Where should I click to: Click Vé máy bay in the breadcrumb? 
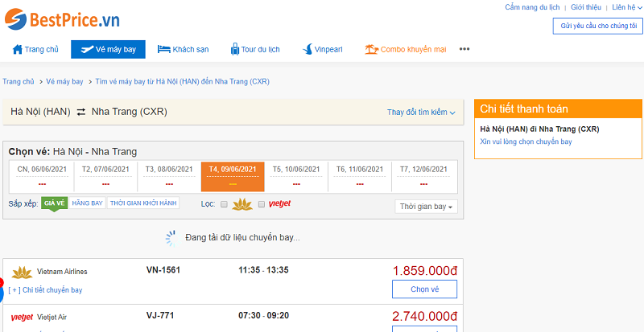tap(64, 82)
